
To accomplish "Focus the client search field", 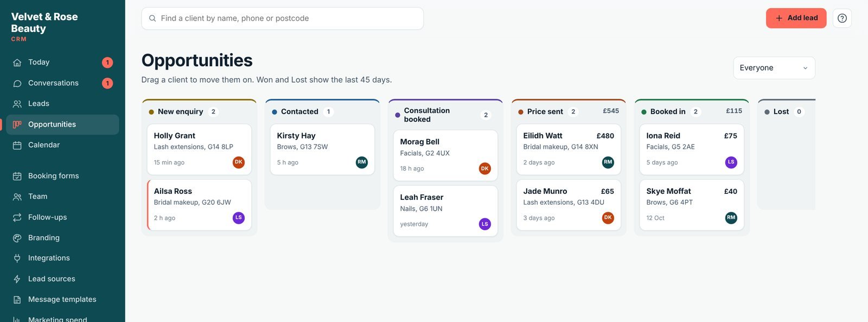I will (283, 18).
